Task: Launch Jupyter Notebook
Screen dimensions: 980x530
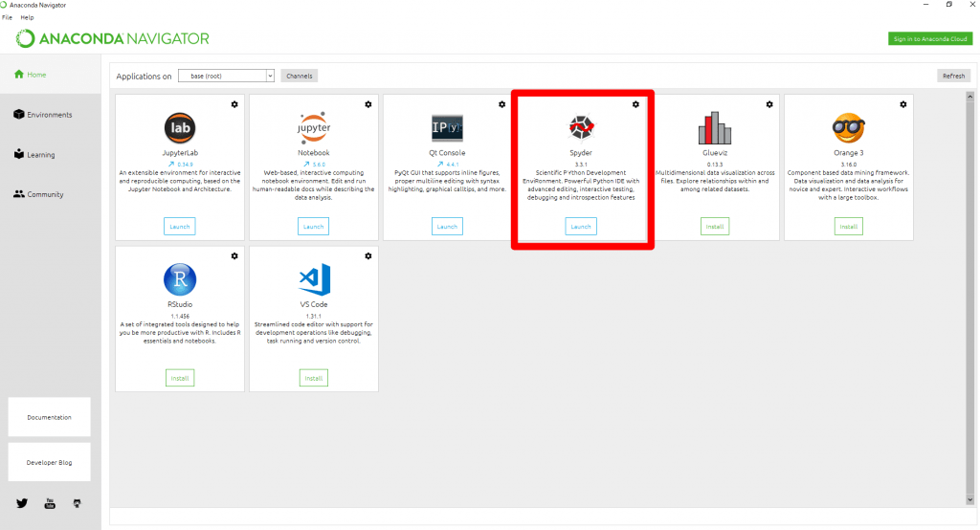Action: [314, 226]
